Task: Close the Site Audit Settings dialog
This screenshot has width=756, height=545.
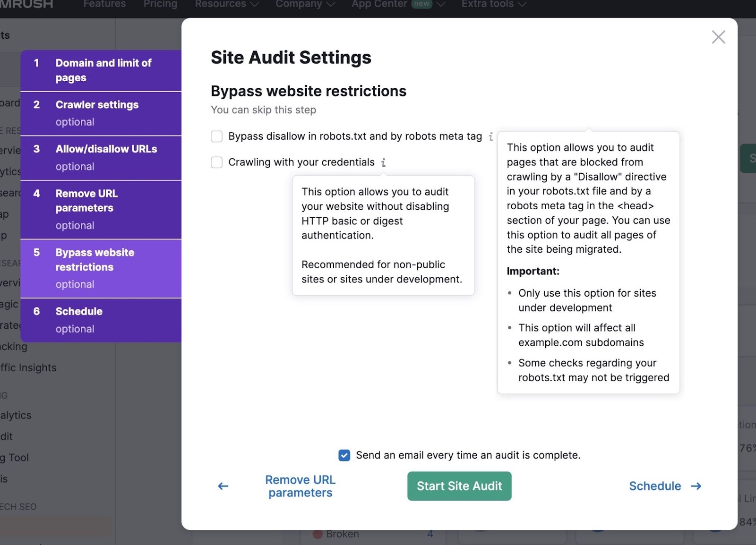Action: (x=718, y=36)
